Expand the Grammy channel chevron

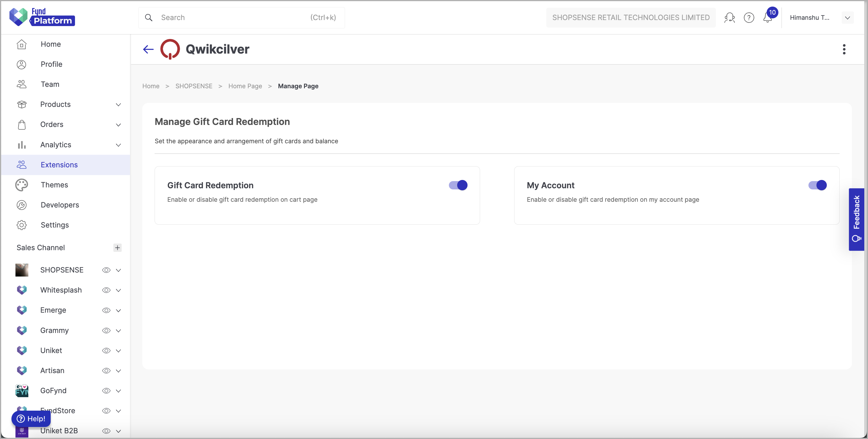tap(118, 330)
